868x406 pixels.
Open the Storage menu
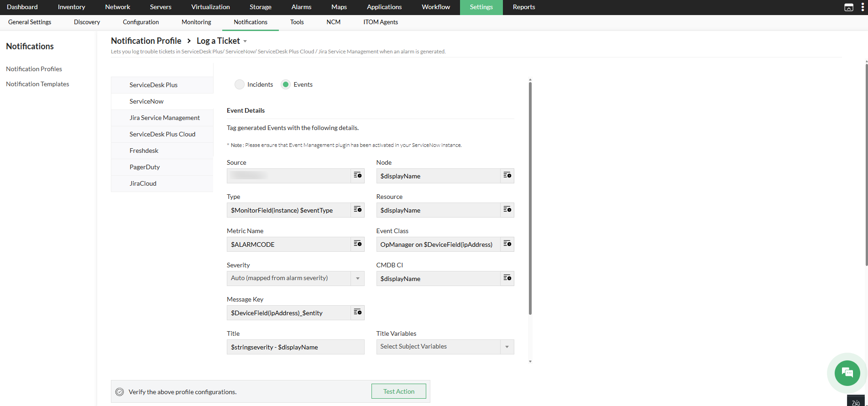[261, 7]
